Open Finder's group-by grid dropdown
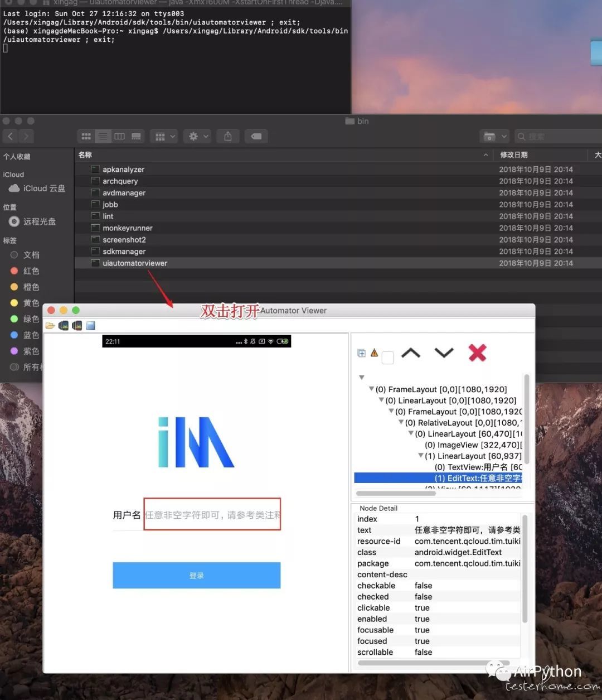Image resolution: width=602 pixels, height=700 pixels. point(165,136)
